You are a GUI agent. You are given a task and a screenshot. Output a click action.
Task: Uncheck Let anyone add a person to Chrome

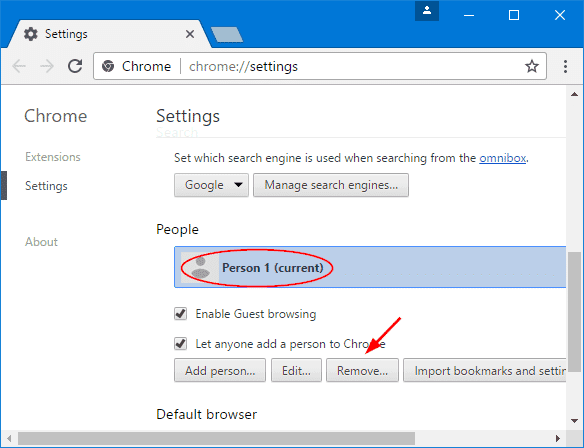click(181, 343)
